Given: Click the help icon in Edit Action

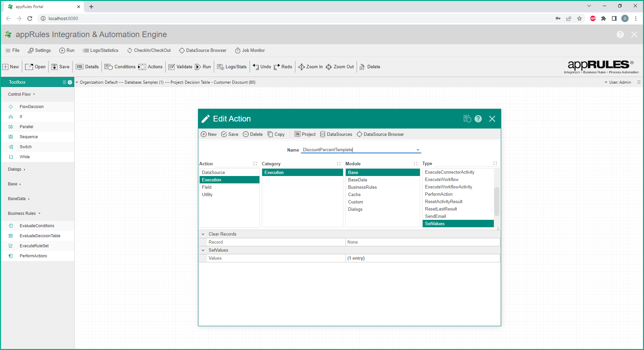Looking at the screenshot, I should (x=478, y=119).
